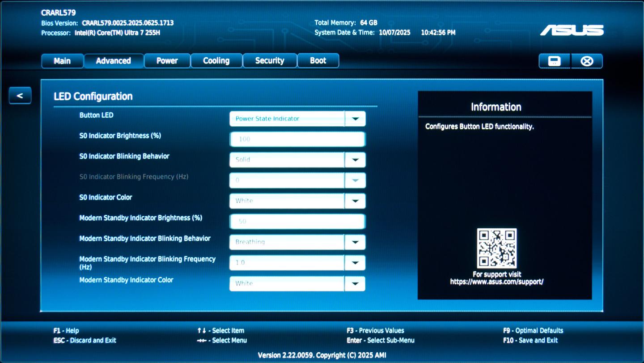Click the BIOS version "CRARL579.0025.2025.0625.1713"
Image resolution: width=644 pixels, height=363 pixels.
pyautogui.click(x=128, y=23)
